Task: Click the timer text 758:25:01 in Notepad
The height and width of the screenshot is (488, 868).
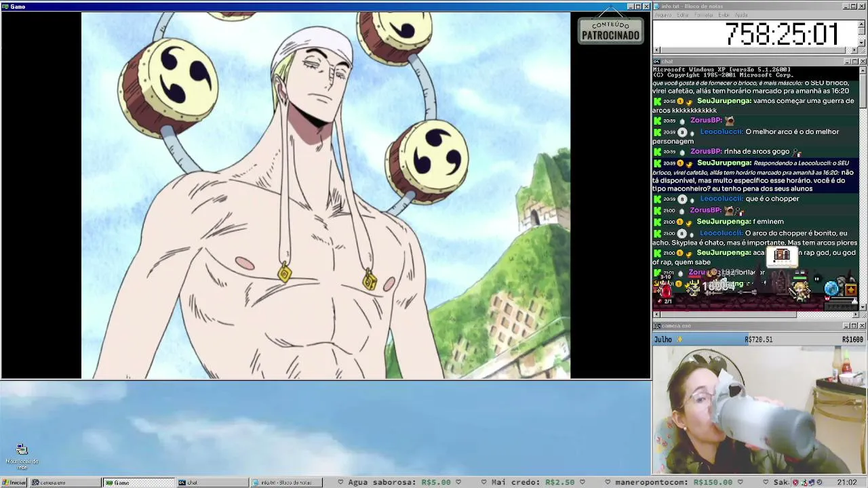Action: pyautogui.click(x=782, y=34)
